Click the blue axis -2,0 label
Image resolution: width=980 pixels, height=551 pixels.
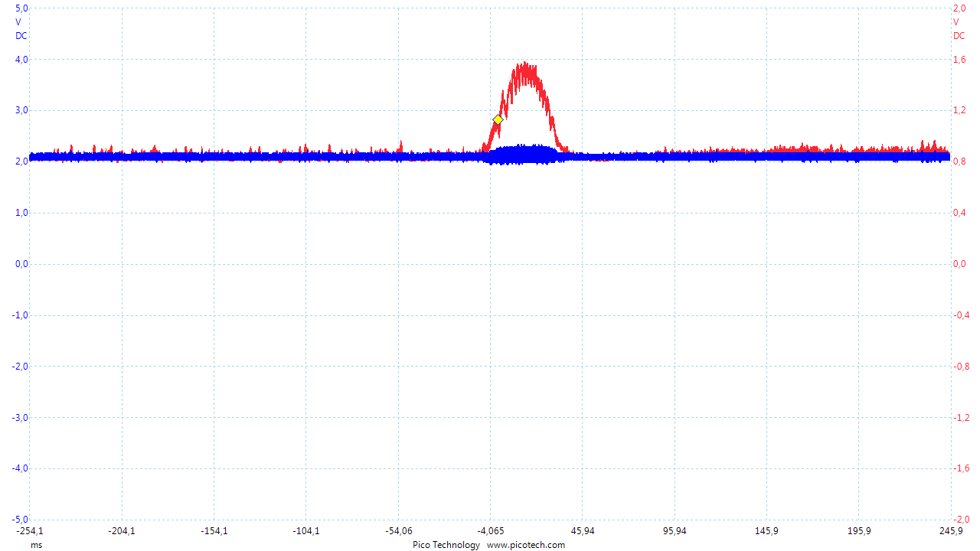(x=20, y=366)
